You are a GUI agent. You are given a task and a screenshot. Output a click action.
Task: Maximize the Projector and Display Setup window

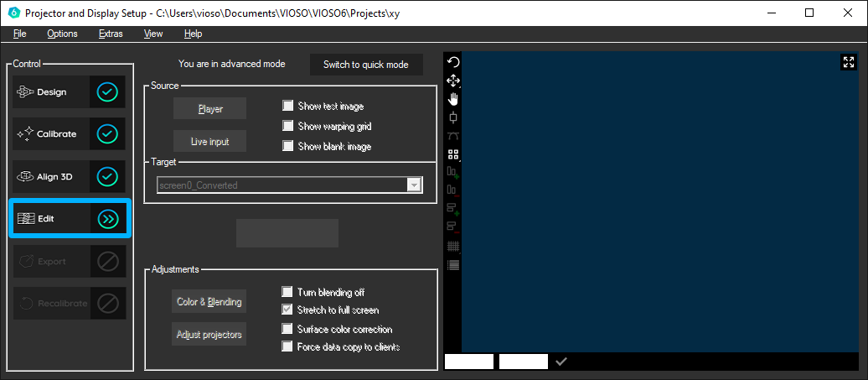tap(809, 13)
